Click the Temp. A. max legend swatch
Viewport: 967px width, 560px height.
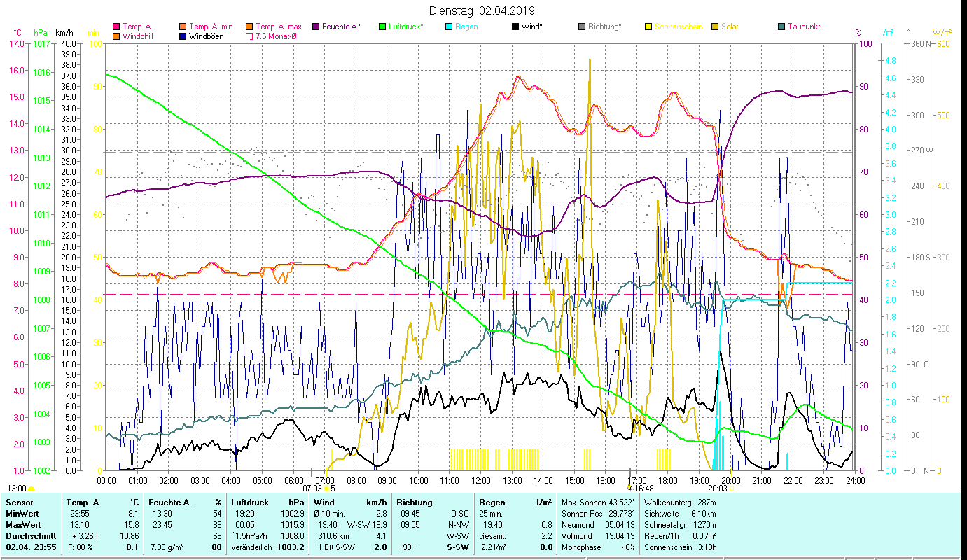pyautogui.click(x=248, y=27)
